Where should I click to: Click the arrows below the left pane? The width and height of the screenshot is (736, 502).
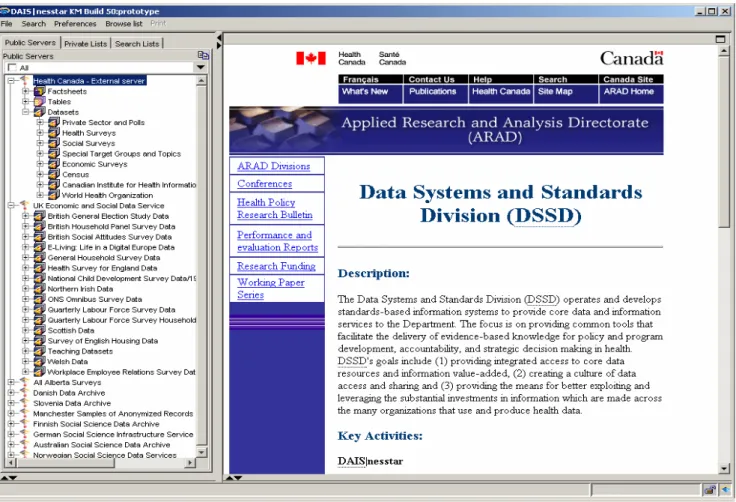(9, 478)
